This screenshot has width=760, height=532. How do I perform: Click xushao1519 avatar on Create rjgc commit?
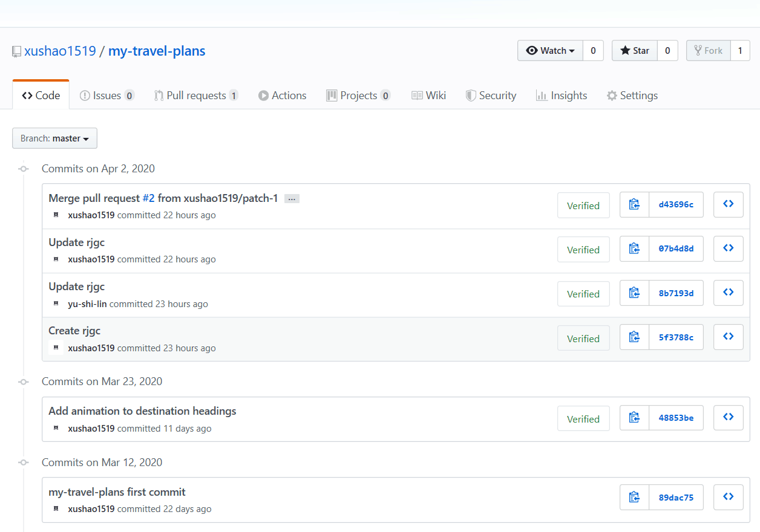coord(56,348)
